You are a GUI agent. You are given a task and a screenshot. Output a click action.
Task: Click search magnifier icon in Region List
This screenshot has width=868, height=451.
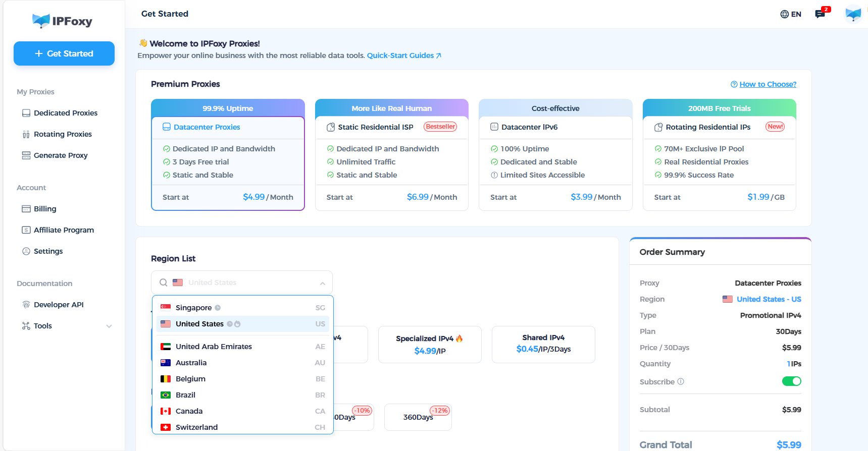tap(164, 283)
